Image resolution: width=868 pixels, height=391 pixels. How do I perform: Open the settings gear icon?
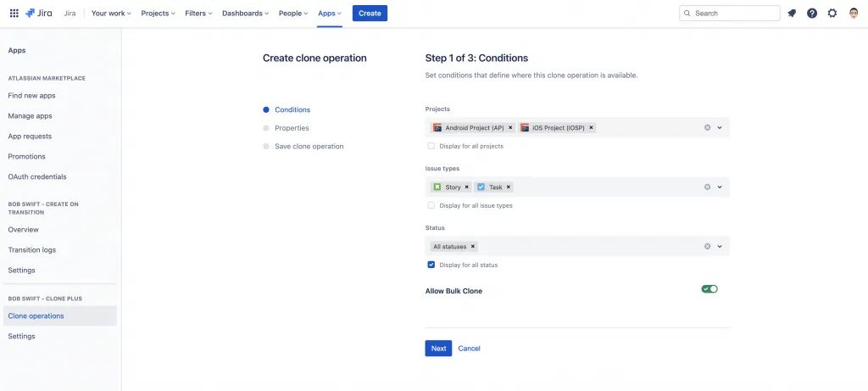click(832, 14)
